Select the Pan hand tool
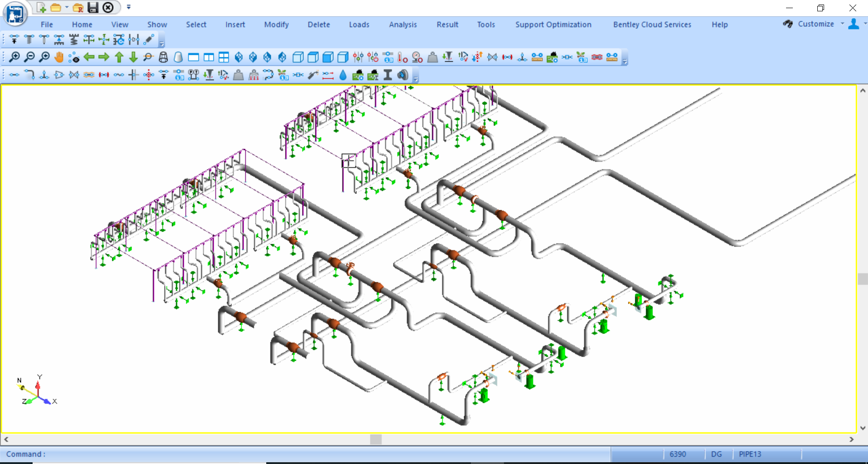The height and width of the screenshot is (464, 868). pos(59,57)
